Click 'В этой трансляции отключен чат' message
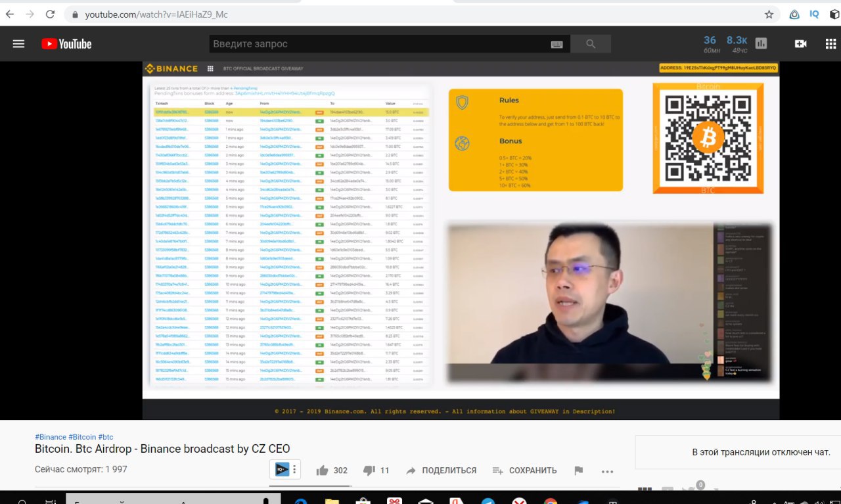 click(761, 453)
